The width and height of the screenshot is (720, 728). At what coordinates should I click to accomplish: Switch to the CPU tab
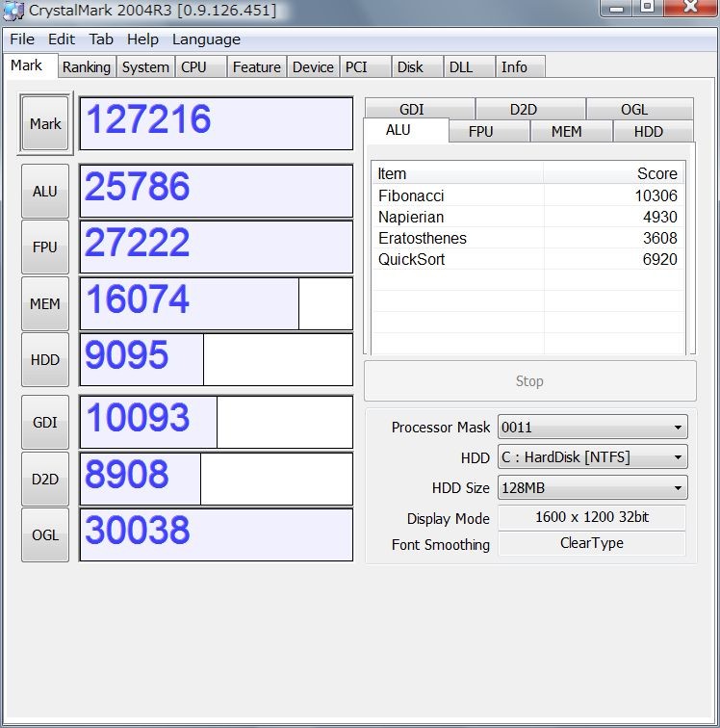(x=200, y=67)
